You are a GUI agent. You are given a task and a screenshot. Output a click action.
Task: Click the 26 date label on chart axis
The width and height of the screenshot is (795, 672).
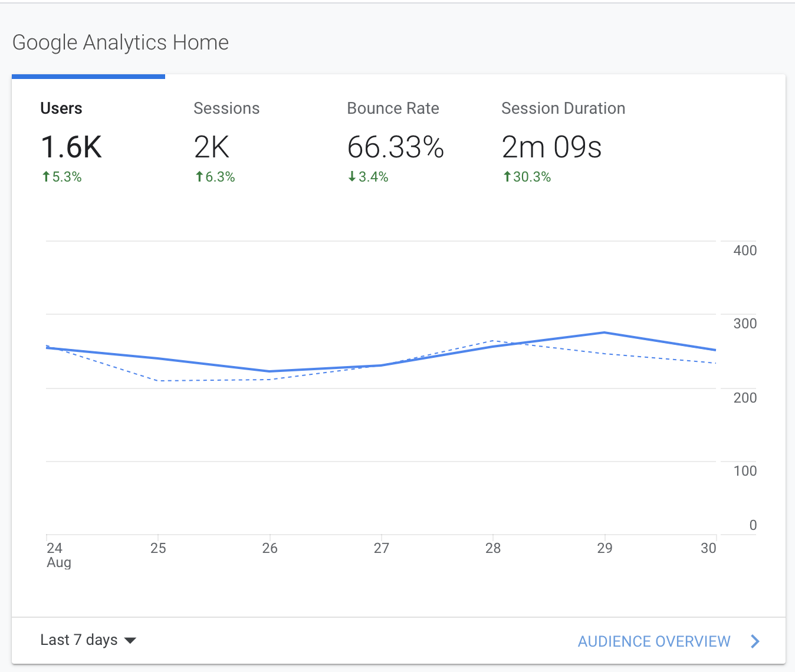(270, 548)
